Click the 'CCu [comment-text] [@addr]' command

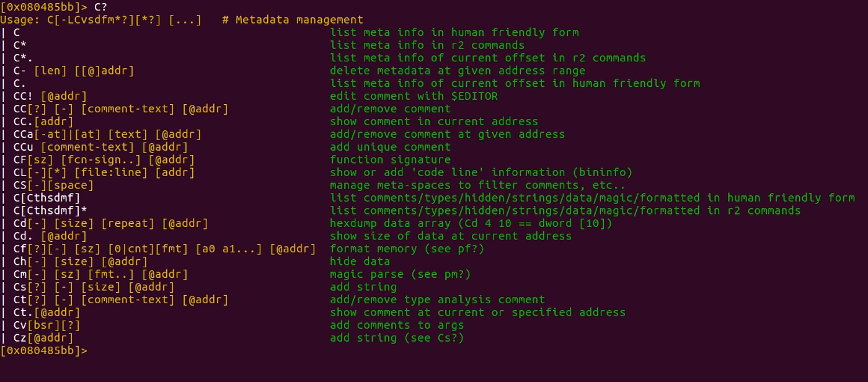[x=100, y=147]
